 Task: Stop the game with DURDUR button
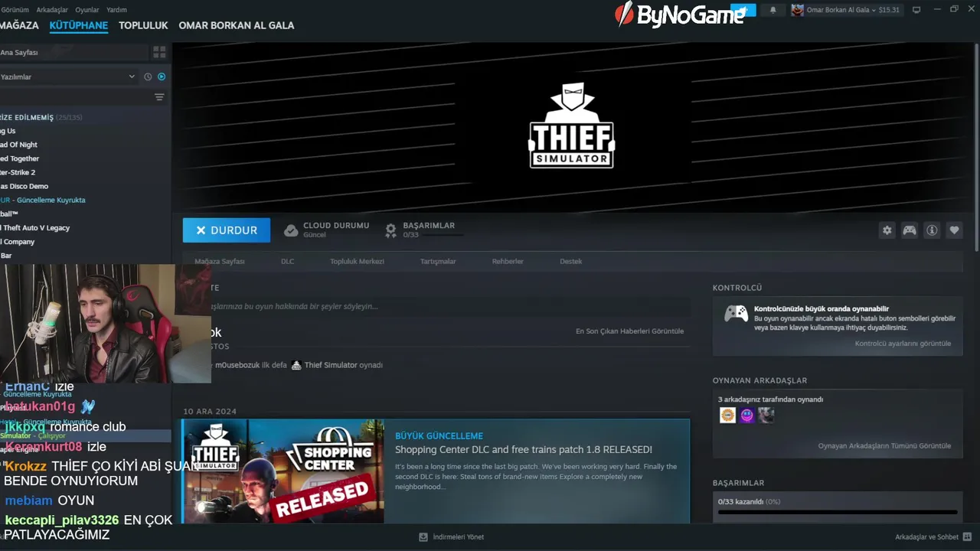(x=227, y=230)
